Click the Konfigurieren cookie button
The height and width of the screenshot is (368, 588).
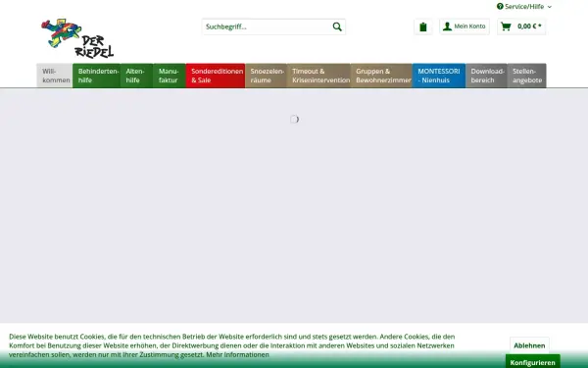[532, 362]
